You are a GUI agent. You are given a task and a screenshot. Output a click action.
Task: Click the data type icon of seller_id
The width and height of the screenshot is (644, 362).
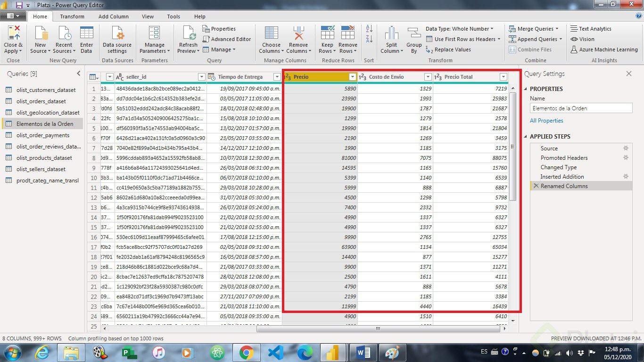point(120,77)
